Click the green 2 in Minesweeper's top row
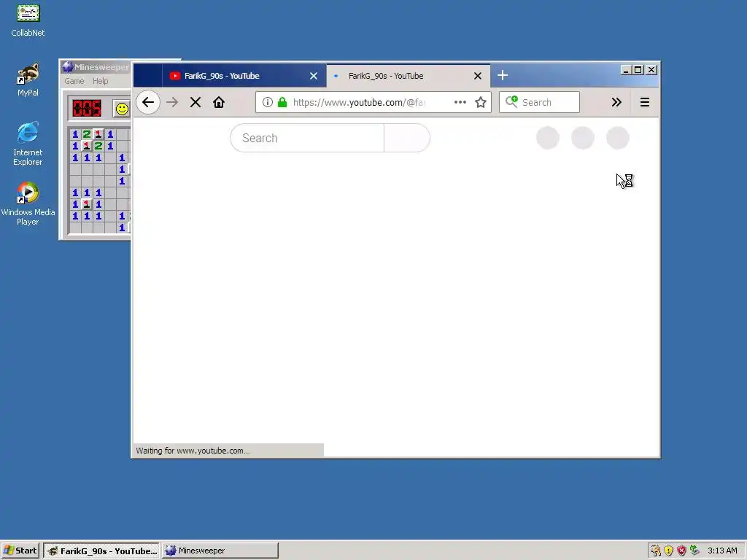 [87, 134]
